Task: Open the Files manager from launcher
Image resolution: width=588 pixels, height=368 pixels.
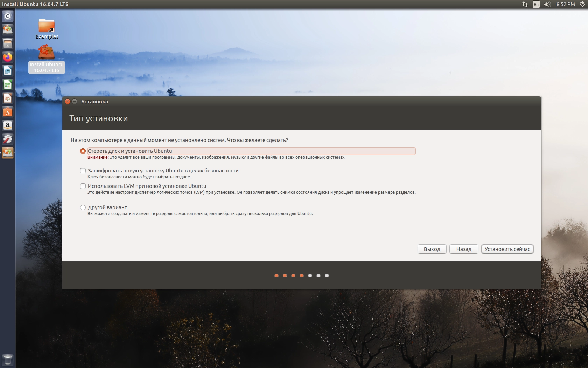Action: point(8,43)
